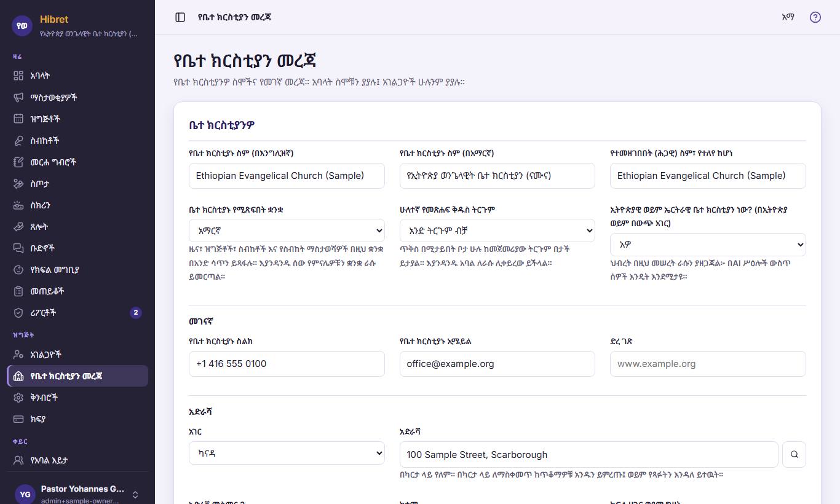Image resolution: width=840 pixels, height=504 pixels.
Task: Expand the Pastor Yohannes account menu chevron
Action: [x=135, y=495]
